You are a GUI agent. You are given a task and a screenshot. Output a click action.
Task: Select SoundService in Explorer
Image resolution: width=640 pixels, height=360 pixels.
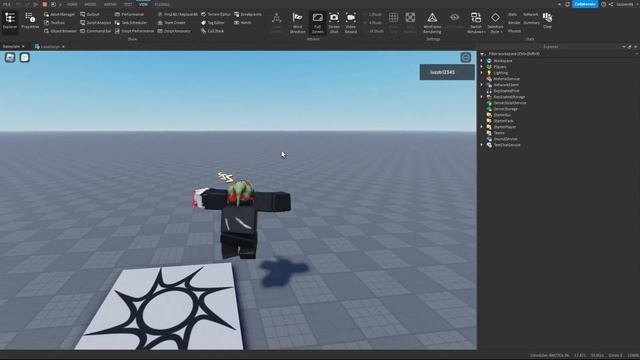point(505,139)
